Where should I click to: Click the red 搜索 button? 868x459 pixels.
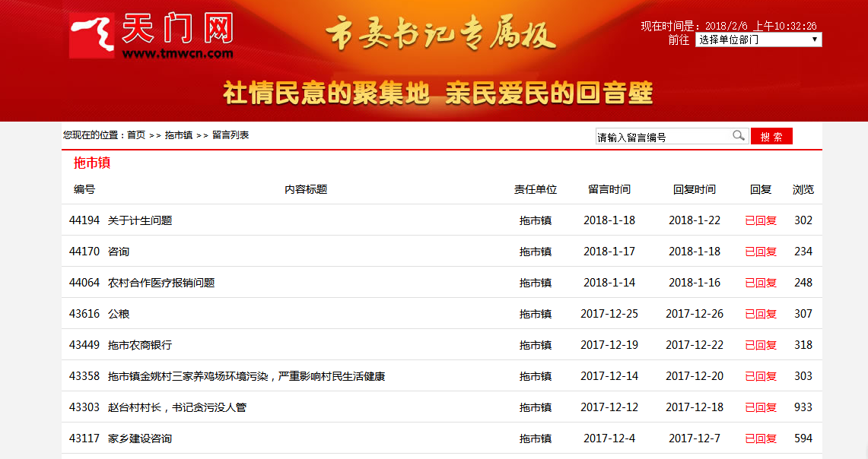pos(771,137)
